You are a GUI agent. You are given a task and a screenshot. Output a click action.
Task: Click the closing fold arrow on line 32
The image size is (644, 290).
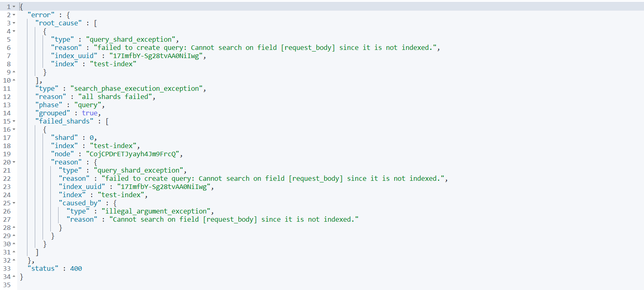pyautogui.click(x=14, y=261)
